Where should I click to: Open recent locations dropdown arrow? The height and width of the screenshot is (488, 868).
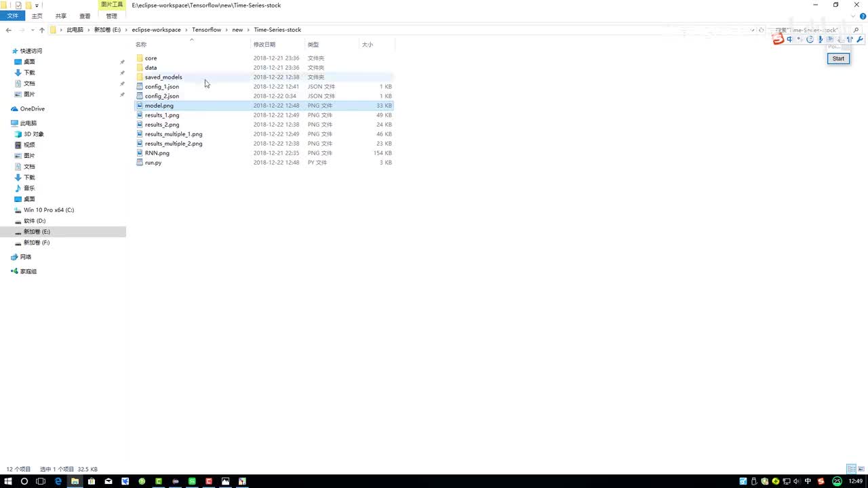point(32,30)
